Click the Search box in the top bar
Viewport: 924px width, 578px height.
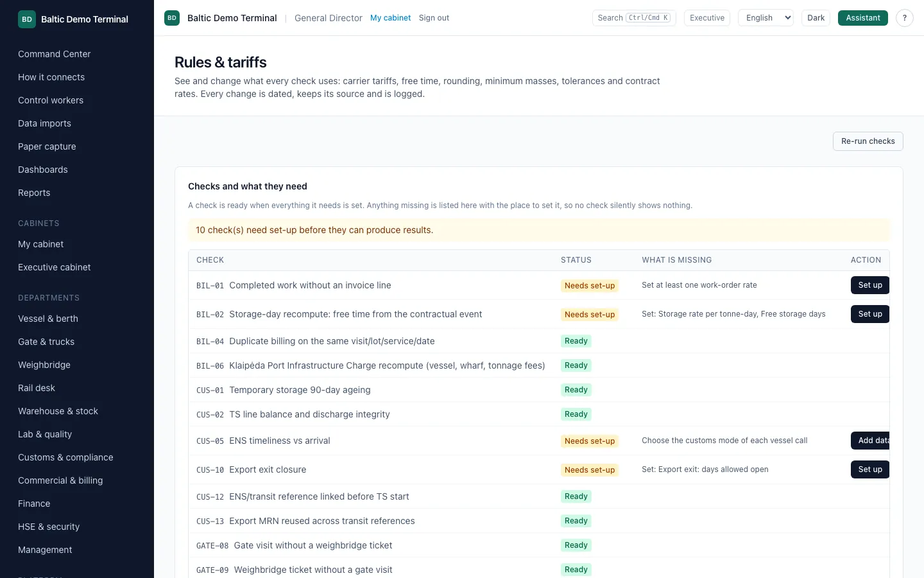click(634, 18)
